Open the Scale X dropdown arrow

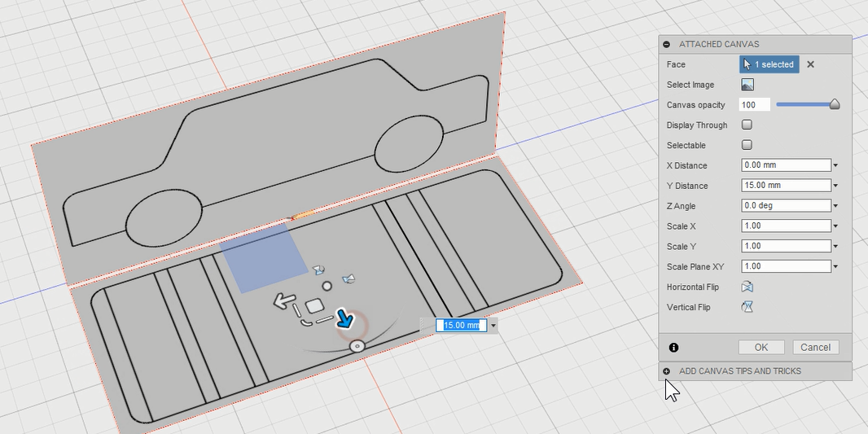click(835, 226)
